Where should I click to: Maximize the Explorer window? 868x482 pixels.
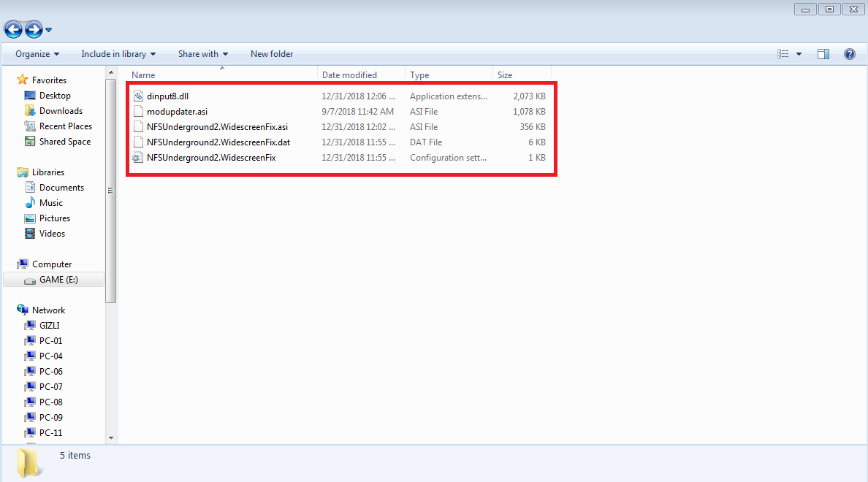click(829, 9)
